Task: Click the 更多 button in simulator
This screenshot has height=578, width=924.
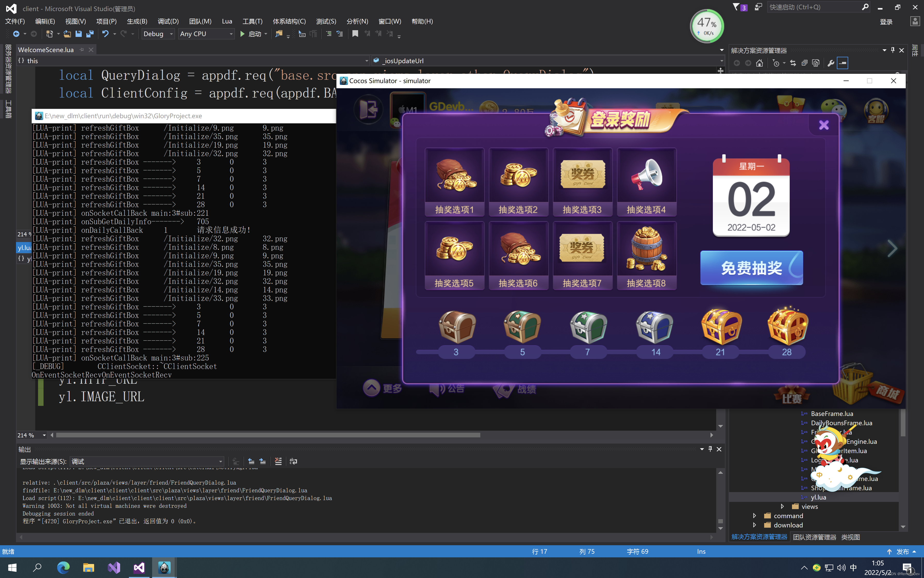Action: pos(382,388)
